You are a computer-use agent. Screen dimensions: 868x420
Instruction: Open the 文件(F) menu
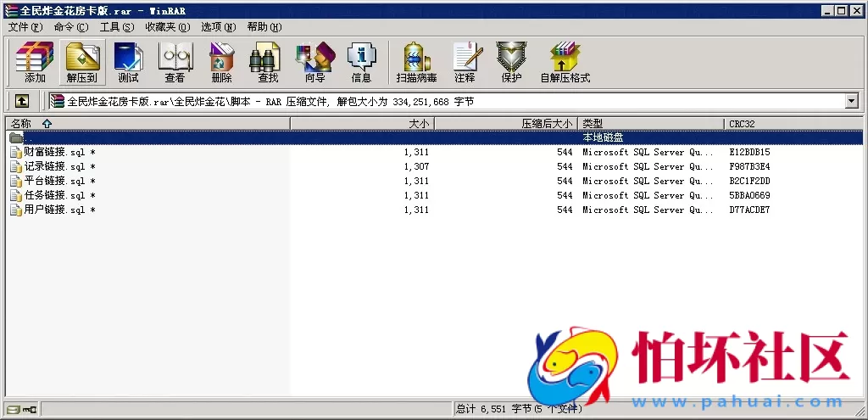(25, 27)
